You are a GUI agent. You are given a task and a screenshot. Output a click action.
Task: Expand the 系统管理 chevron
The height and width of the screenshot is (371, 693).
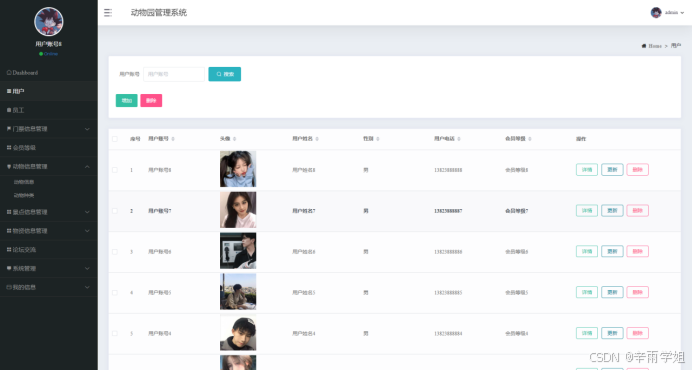[x=87, y=268]
